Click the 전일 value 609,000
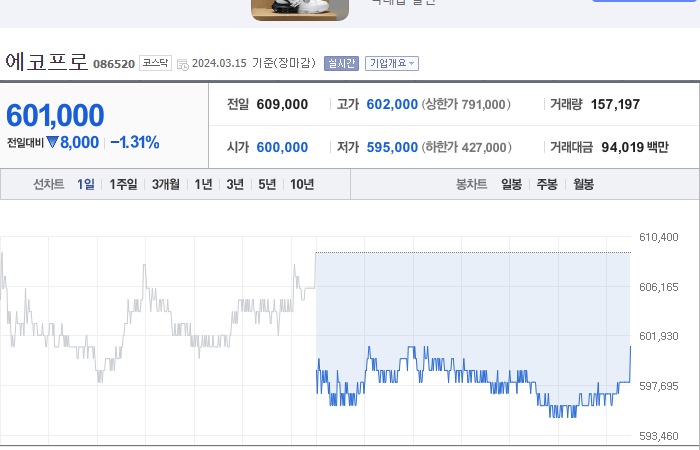Viewport: 700px width, 450px height. 282,104
